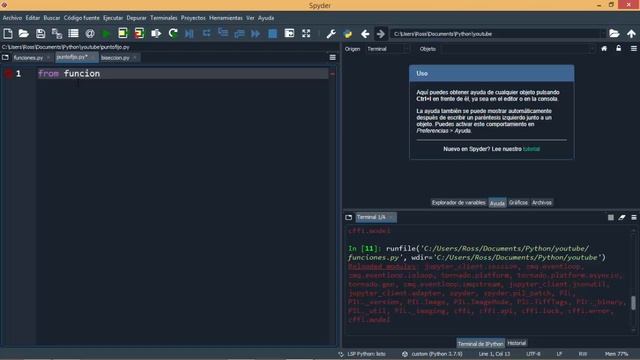Clear the console with the eraser icon
Viewport: 640px width, 360px height.
622,218
